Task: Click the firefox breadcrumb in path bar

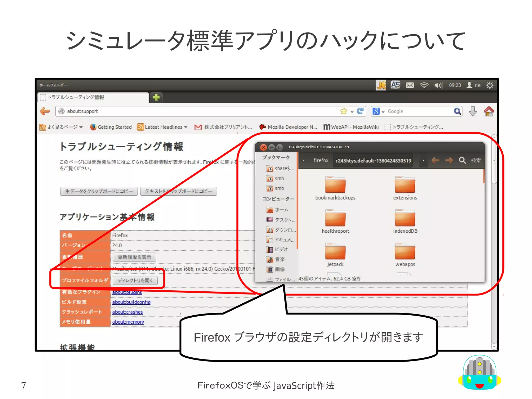Action: tap(321, 160)
